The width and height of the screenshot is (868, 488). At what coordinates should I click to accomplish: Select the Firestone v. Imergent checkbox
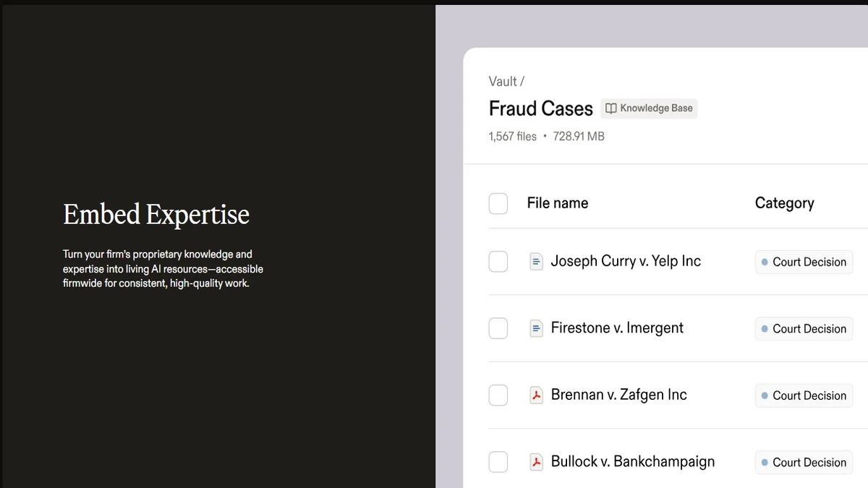pos(498,328)
